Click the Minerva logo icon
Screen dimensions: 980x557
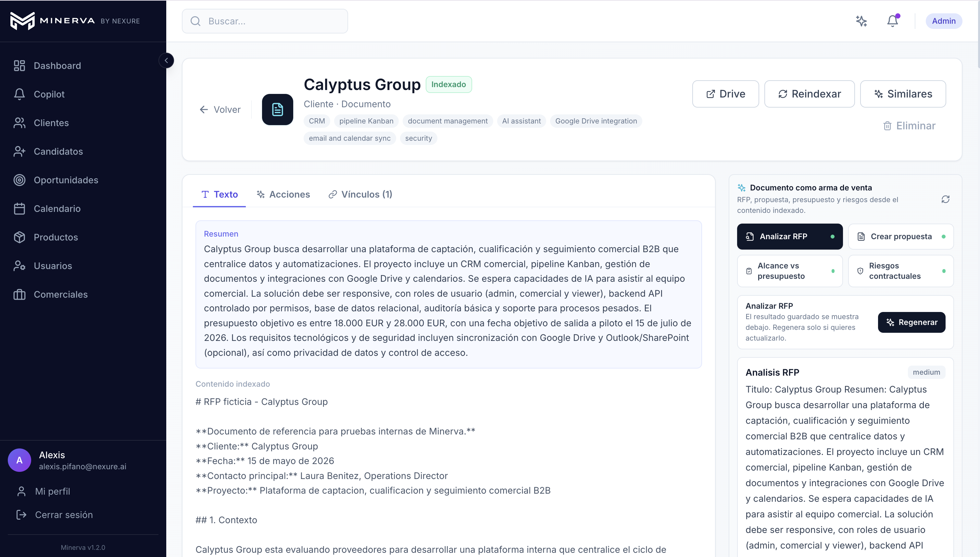[x=22, y=21]
